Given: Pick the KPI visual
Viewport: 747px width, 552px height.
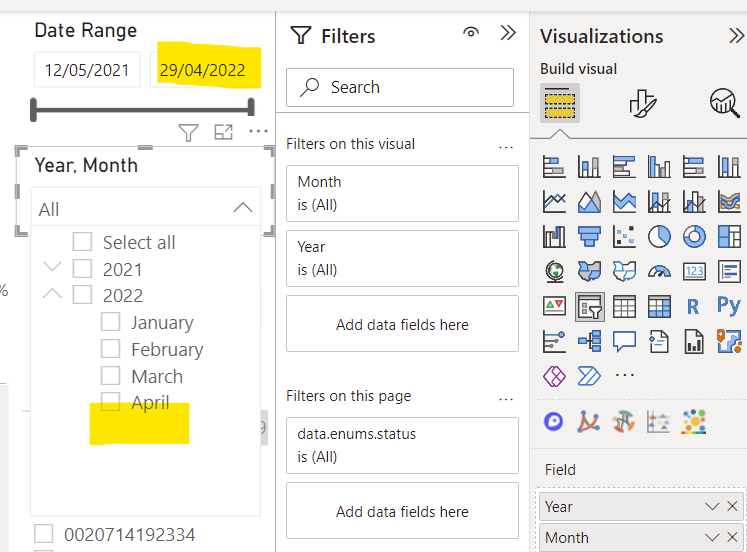Looking at the screenshot, I should click(554, 306).
